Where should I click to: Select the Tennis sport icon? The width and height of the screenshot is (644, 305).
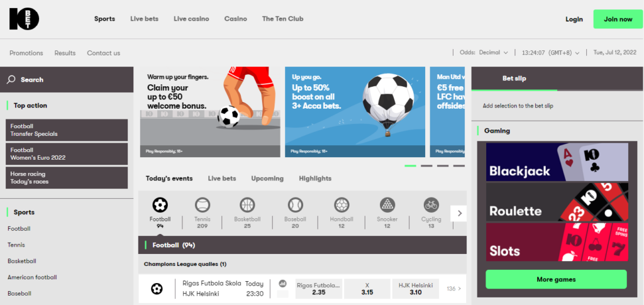click(203, 205)
